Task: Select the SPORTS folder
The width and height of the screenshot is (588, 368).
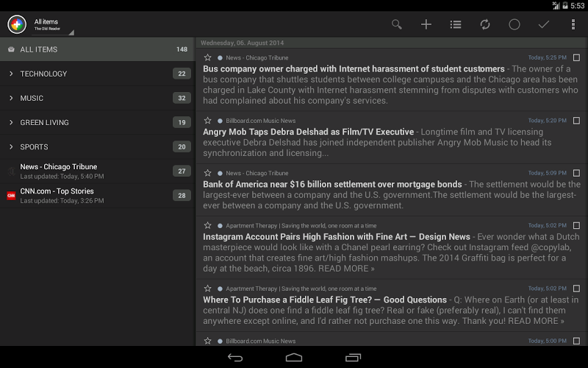Action: pyautogui.click(x=98, y=146)
